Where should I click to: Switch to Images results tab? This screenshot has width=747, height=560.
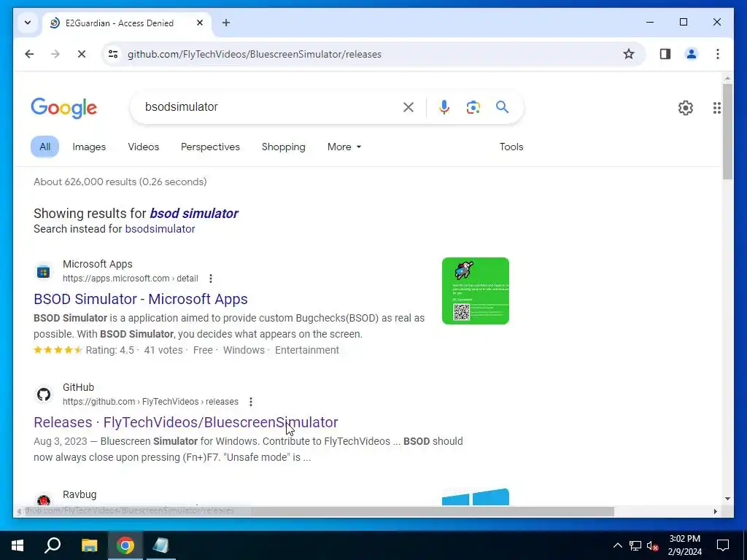coord(89,147)
